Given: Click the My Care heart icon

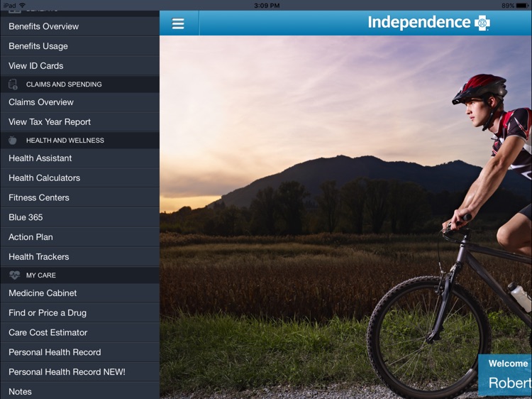Looking at the screenshot, I should tap(14, 275).
